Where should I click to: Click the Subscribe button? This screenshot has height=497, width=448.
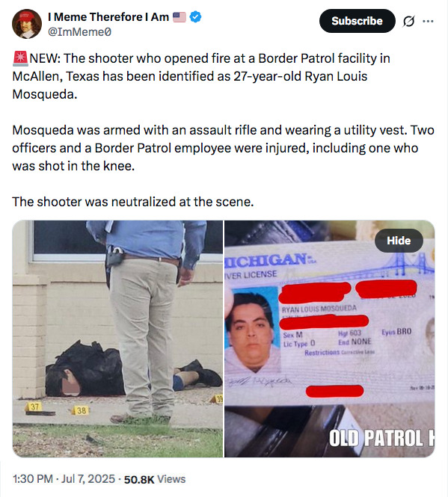358,21
